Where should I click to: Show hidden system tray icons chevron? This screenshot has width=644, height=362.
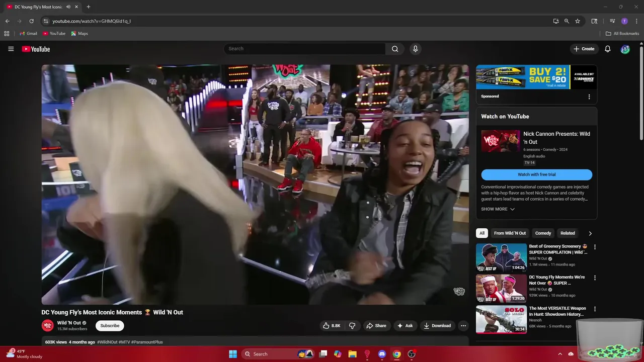point(559,354)
